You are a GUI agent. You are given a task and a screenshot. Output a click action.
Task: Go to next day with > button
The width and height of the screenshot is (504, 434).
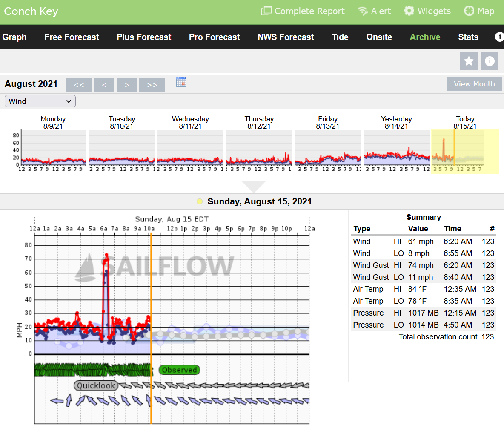click(x=127, y=85)
